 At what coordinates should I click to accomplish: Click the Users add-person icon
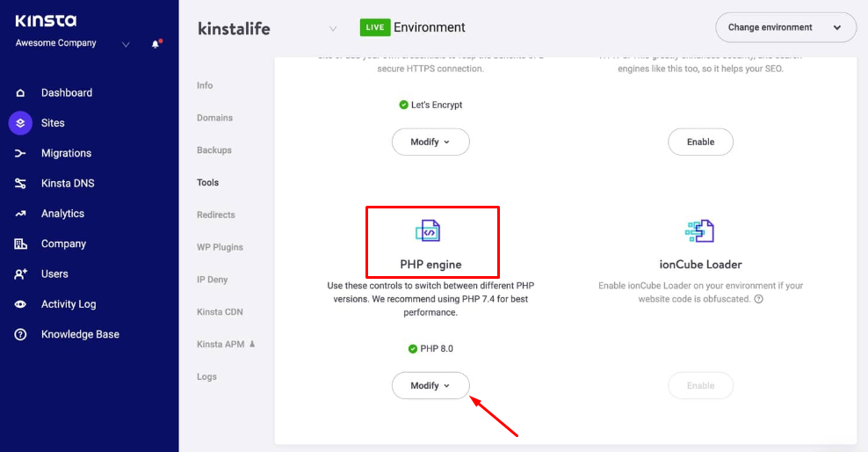[20, 274]
